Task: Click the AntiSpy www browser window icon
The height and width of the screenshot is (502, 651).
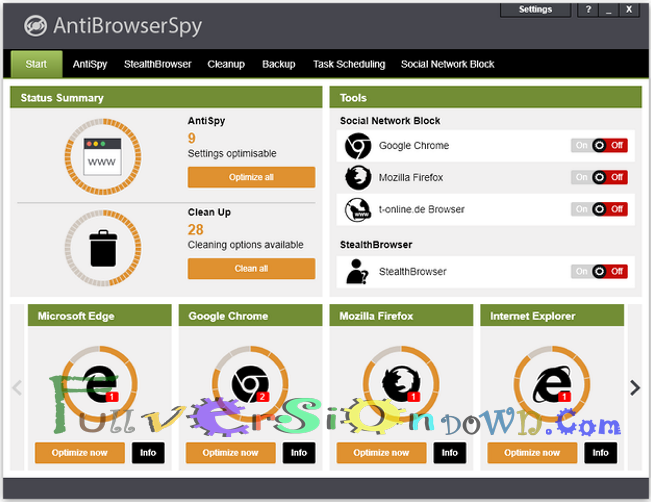Action: [x=103, y=157]
